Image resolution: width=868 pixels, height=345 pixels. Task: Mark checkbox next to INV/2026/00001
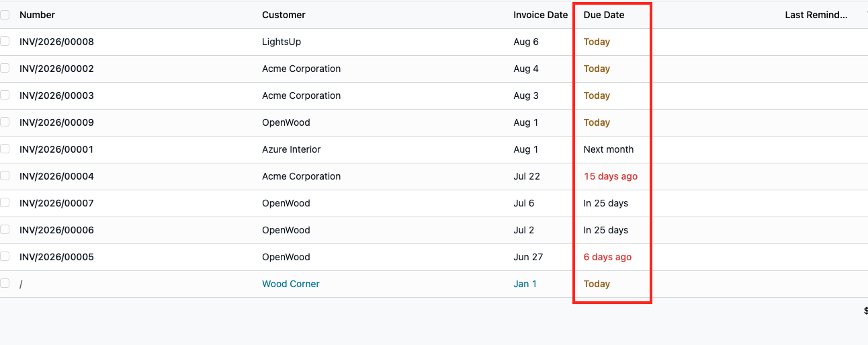(x=5, y=149)
